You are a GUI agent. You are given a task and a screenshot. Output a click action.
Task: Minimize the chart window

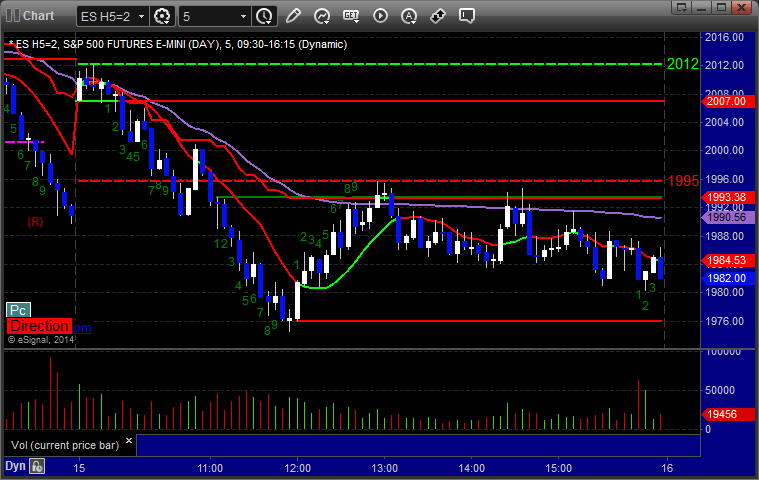701,7
